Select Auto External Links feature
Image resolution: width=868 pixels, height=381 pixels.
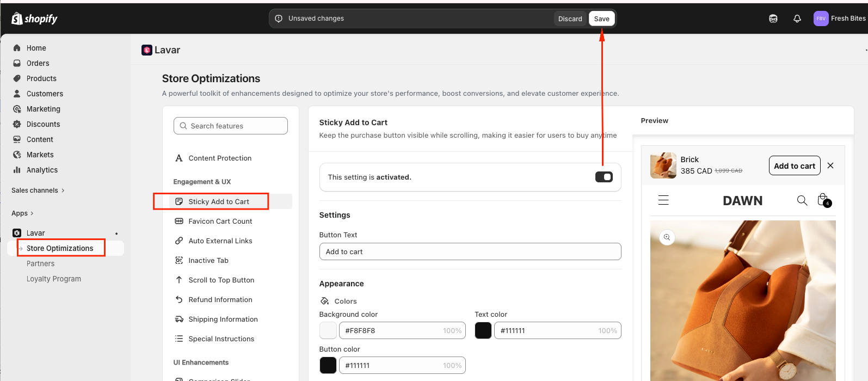(x=220, y=241)
